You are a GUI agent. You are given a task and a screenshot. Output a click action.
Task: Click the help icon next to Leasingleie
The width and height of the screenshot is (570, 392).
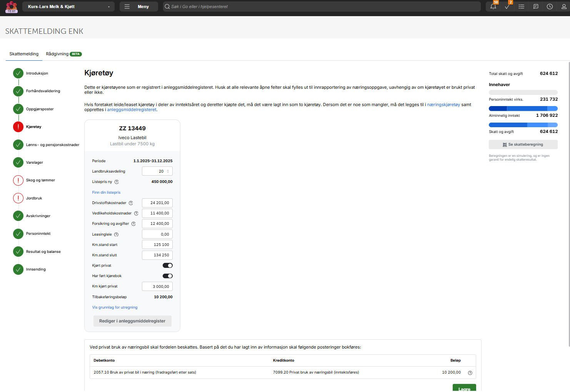pos(116,234)
